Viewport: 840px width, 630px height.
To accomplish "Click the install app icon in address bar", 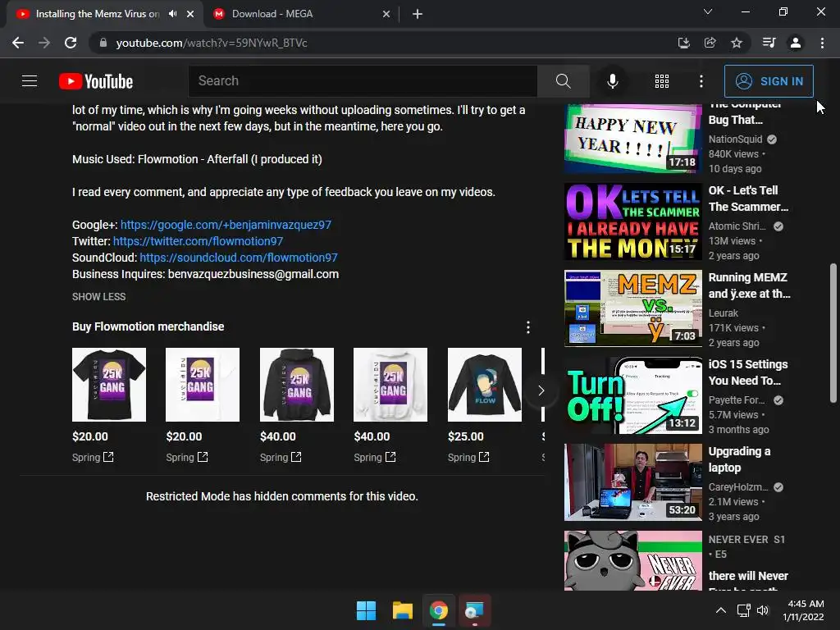I will point(683,43).
